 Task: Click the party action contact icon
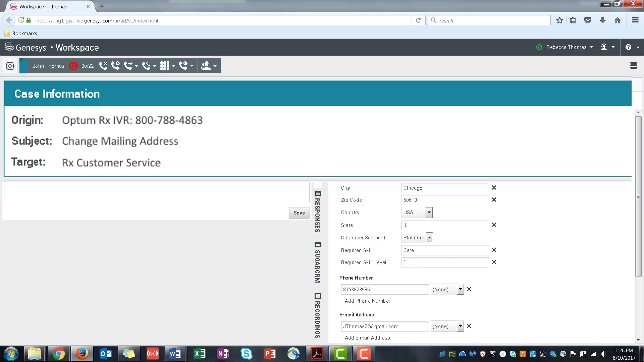pyautogui.click(x=206, y=66)
